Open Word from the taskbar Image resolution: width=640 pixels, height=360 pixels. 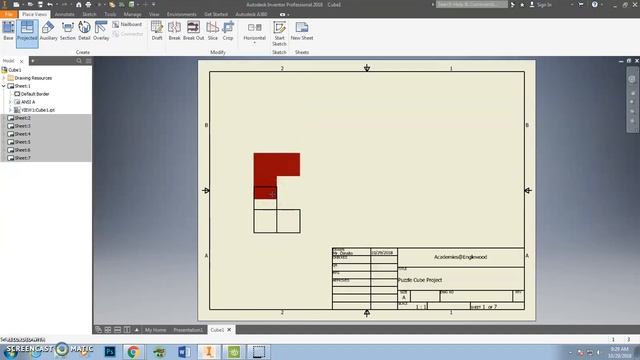(x=184, y=351)
